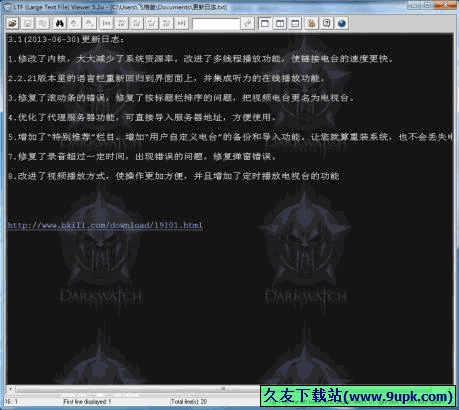Image resolution: width=459 pixels, height=410 pixels.
Task: Click the greyed-out save (floppy disk) icon
Action: tap(28, 23)
